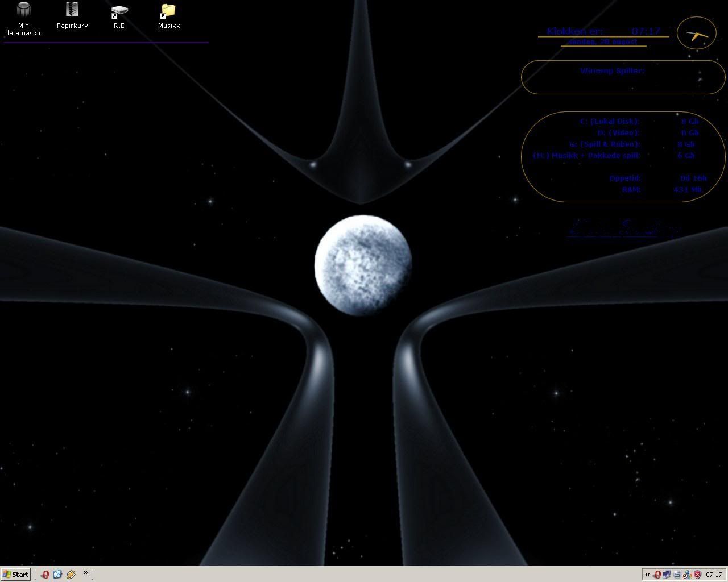Click the round silver S tray icon
The image size is (728, 582).
coord(677,575)
